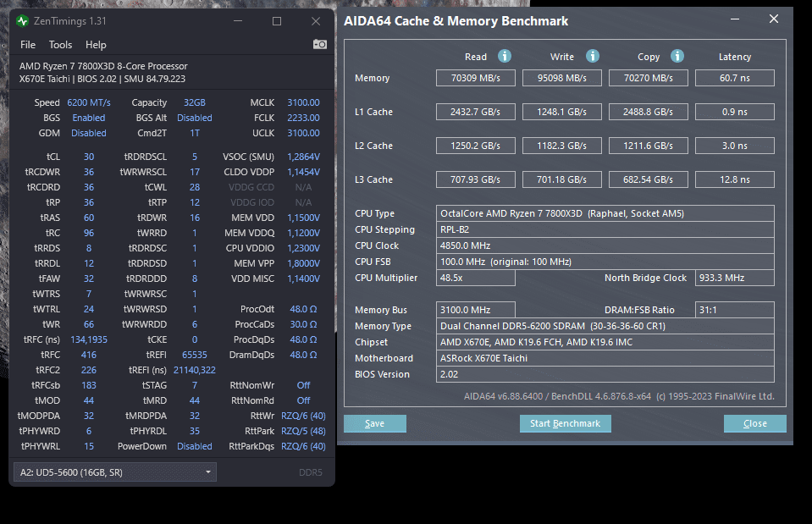
Task: Open the Tools menu in ZenTimings
Action: pos(61,45)
